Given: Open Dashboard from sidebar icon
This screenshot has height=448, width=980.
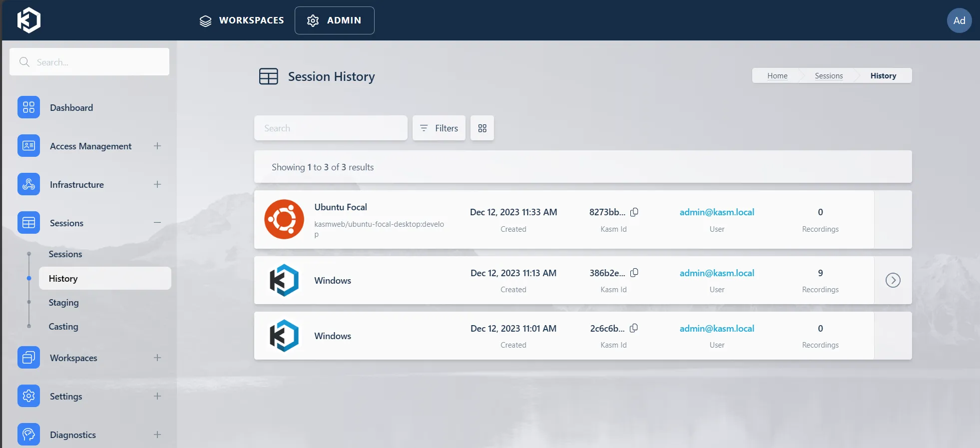Looking at the screenshot, I should (28, 107).
